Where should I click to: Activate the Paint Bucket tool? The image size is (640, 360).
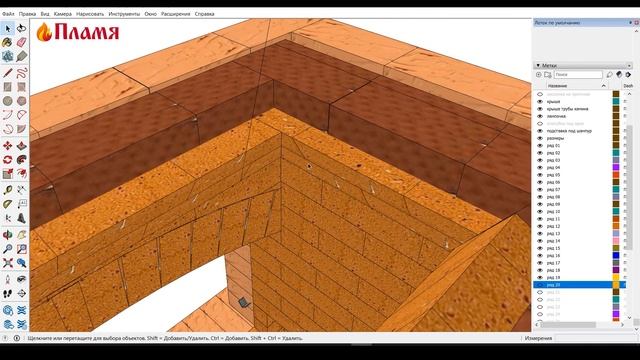[x=8, y=42]
